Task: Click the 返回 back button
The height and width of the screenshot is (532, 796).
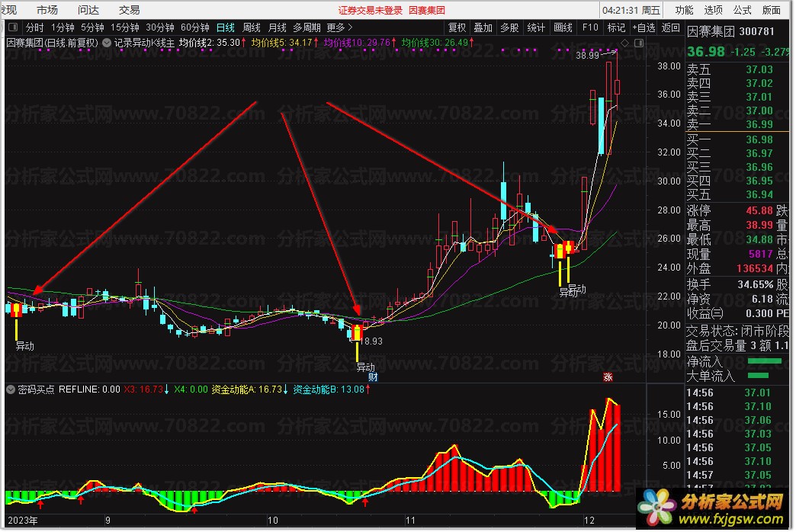Action: coord(671,27)
